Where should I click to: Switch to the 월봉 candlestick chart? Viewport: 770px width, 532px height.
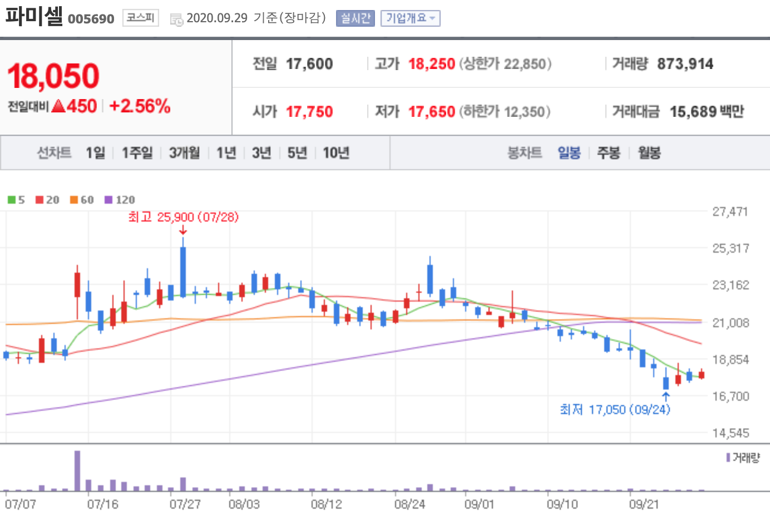(649, 152)
